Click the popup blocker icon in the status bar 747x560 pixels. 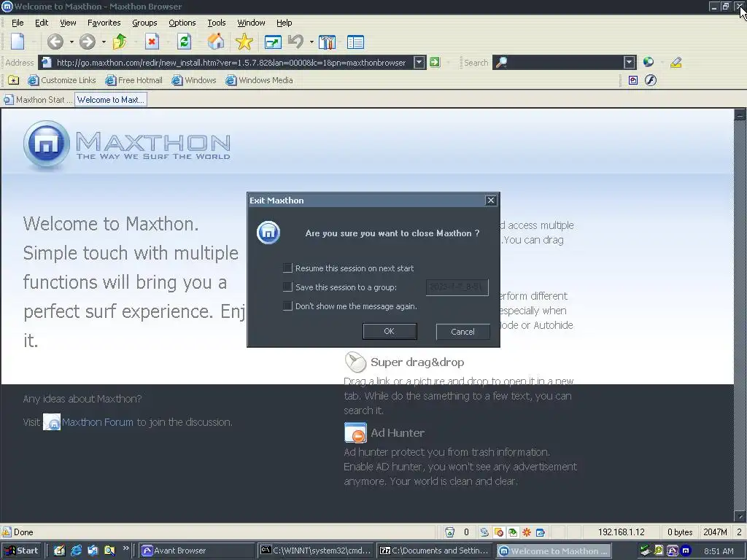[499, 532]
